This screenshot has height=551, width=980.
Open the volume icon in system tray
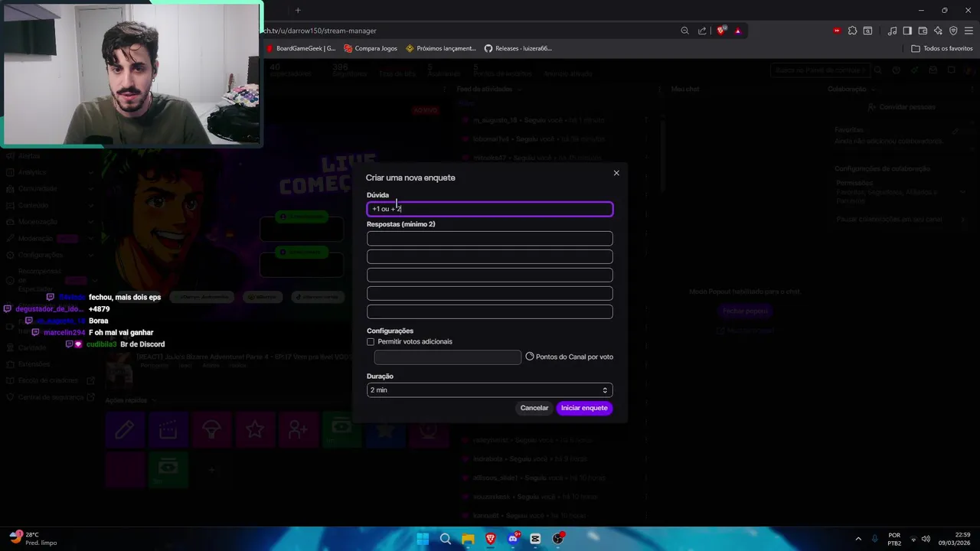926,539
